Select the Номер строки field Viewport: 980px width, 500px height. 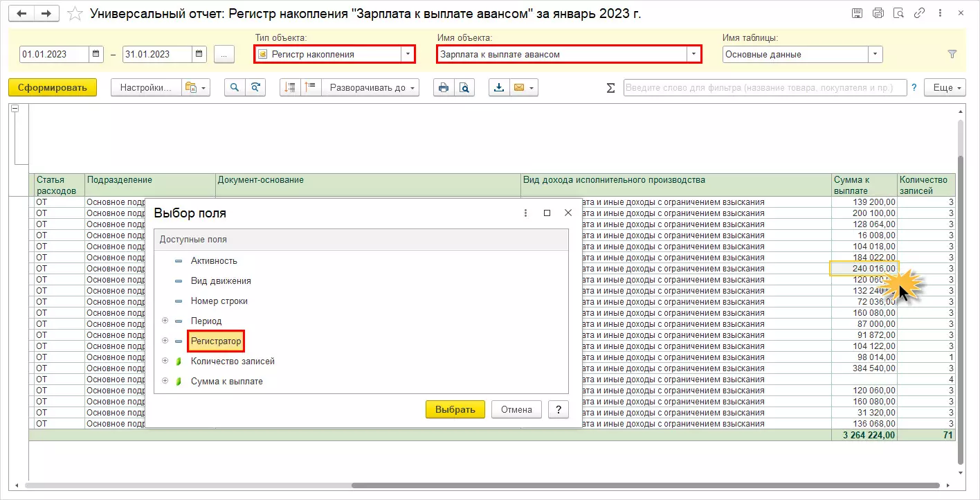pos(219,301)
